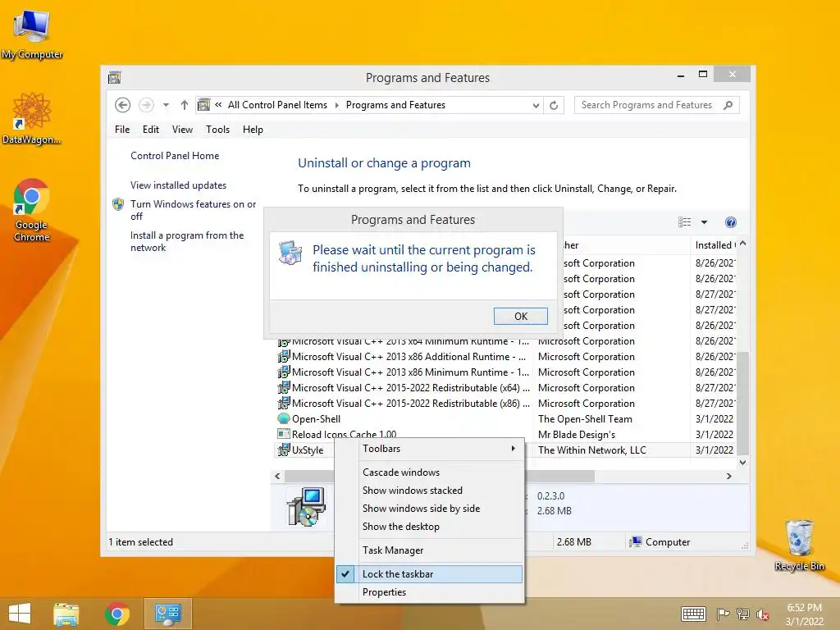Open help with the blue question icon
Screen dimensions: 840x630
[x=731, y=222]
